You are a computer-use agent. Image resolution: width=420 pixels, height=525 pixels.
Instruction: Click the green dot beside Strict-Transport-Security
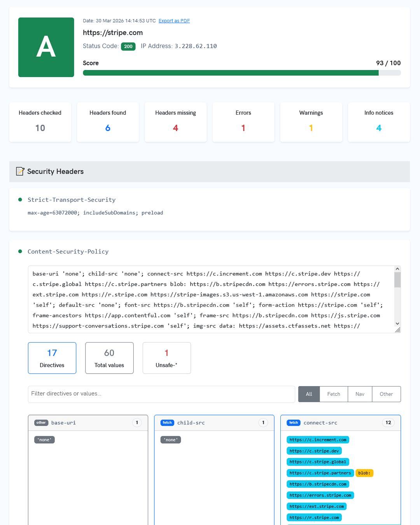[20, 199]
